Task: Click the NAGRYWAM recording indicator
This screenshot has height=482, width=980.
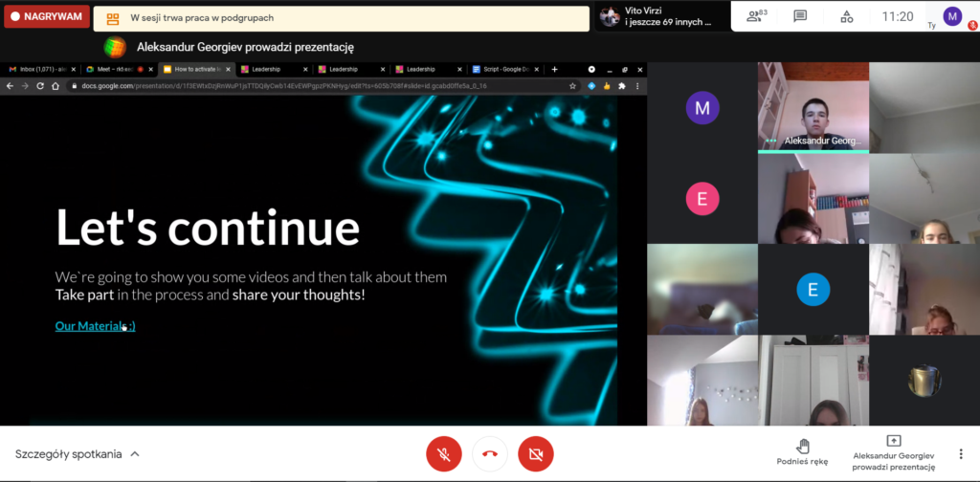Action: click(47, 17)
